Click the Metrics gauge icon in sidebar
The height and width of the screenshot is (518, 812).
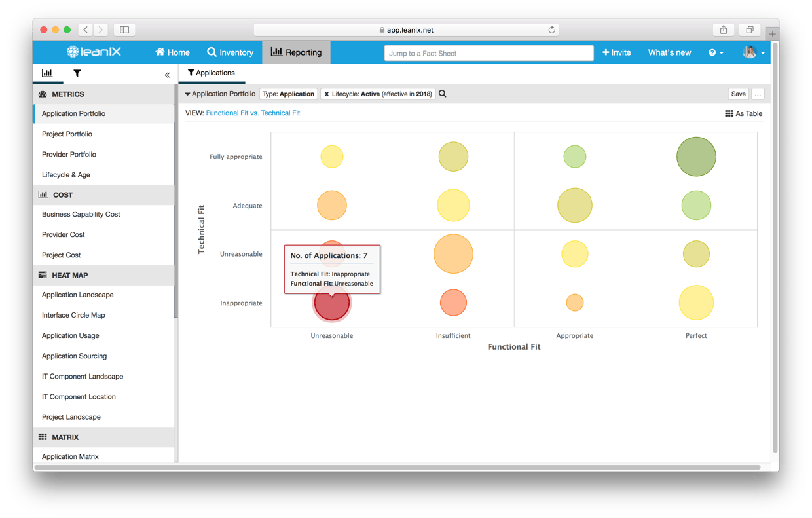pos(45,94)
